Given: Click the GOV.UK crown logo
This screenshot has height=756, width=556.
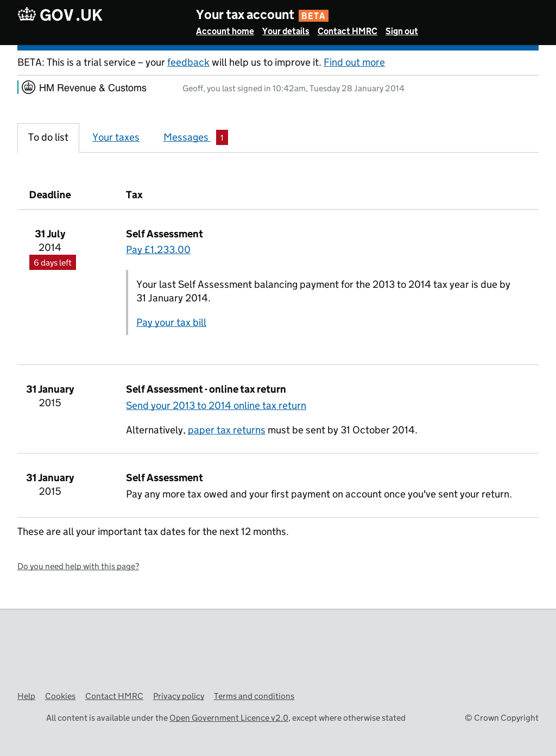Looking at the screenshot, I should pyautogui.click(x=27, y=15).
